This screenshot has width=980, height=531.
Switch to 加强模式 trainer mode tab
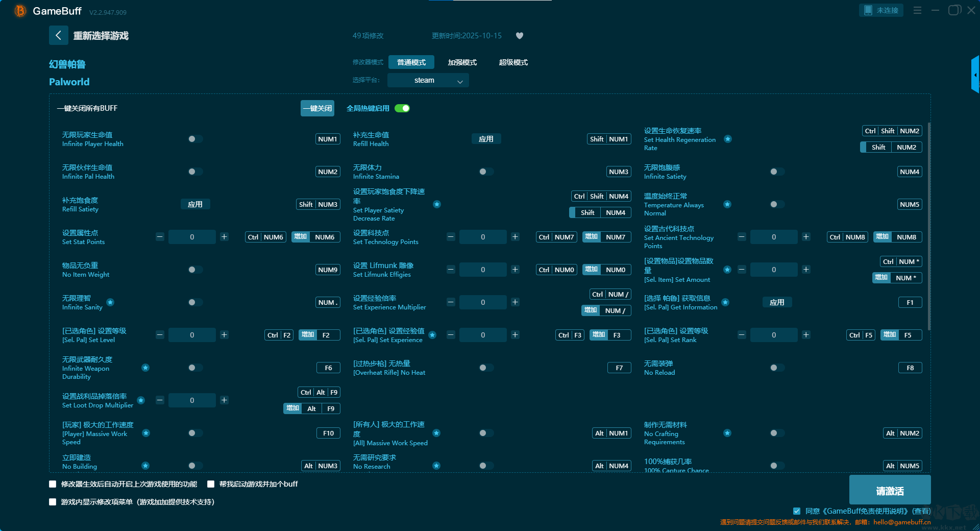tap(462, 62)
